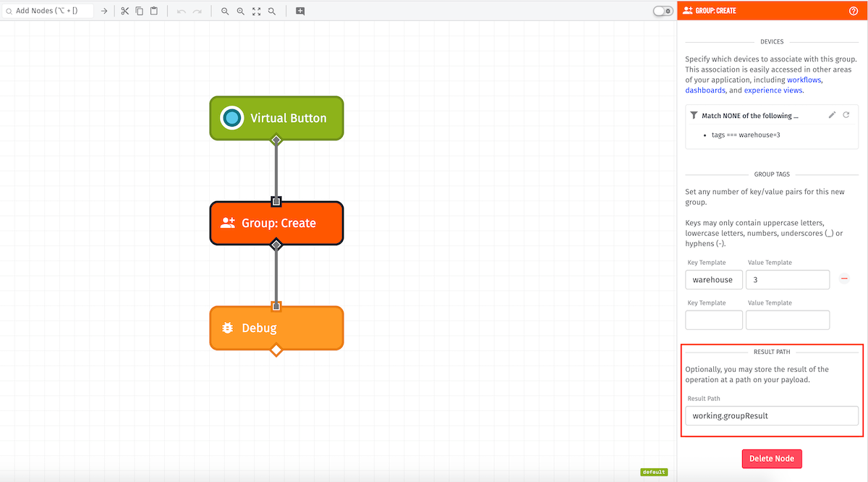Open the dashboards link
Screen dimensions: 868x482
coord(705,90)
